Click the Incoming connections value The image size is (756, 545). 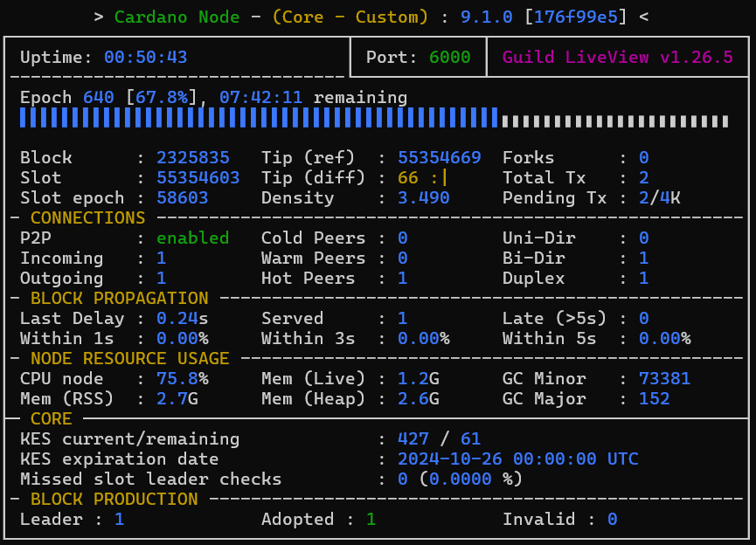pos(162,259)
